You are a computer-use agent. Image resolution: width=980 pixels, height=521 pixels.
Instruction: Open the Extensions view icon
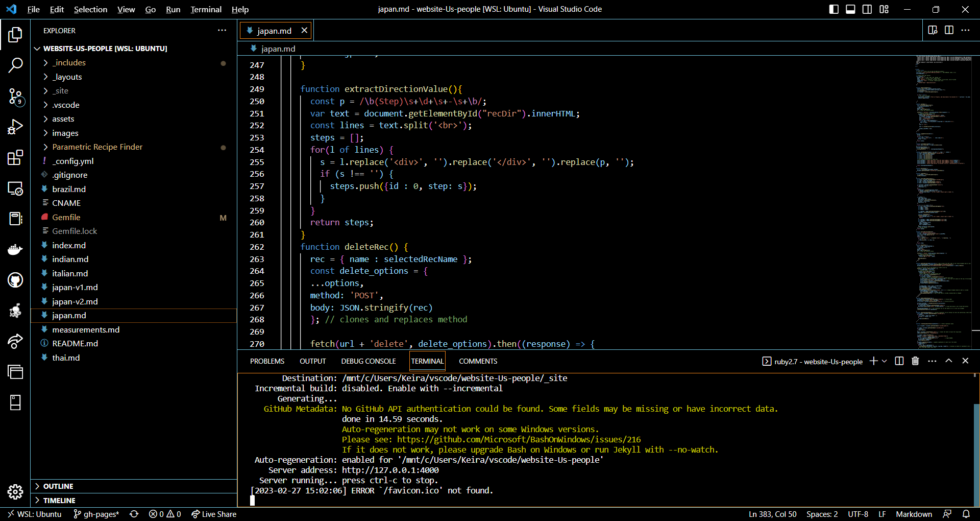[15, 157]
